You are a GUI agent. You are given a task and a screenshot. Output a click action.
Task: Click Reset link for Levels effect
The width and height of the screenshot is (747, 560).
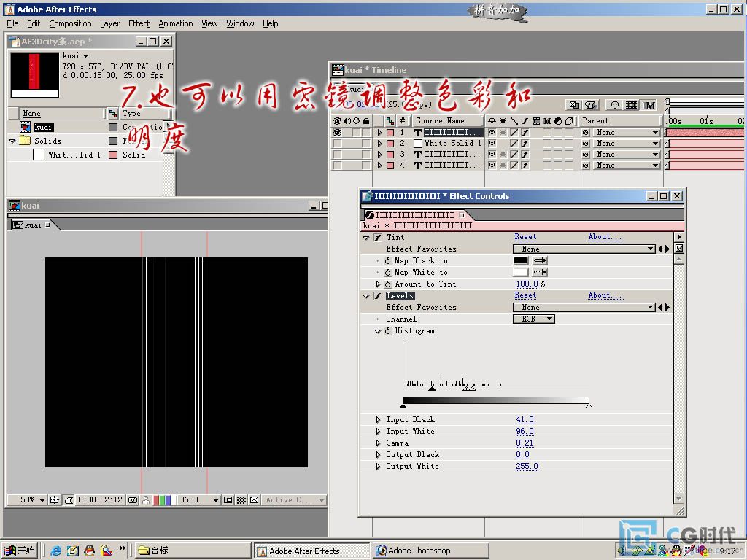coord(525,296)
